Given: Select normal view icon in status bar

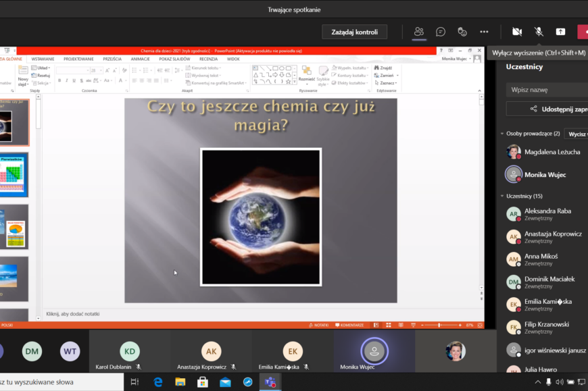Looking at the screenshot, I should pos(376,325).
